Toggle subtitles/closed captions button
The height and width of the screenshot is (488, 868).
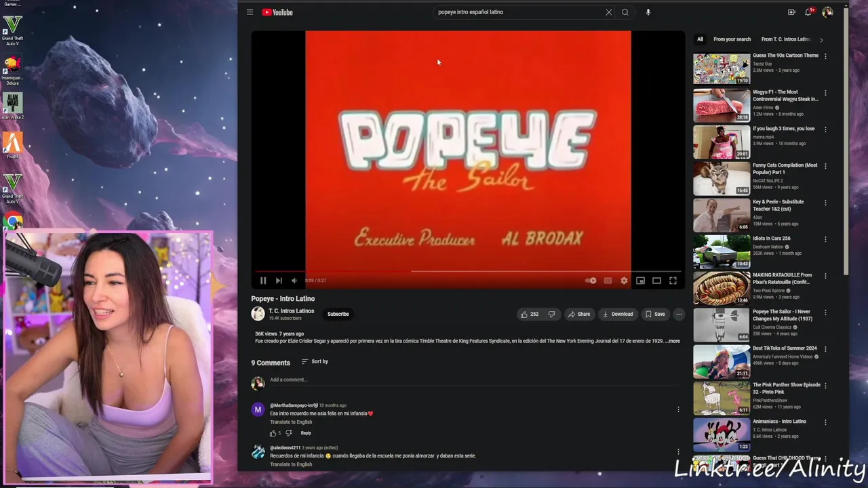coord(608,281)
